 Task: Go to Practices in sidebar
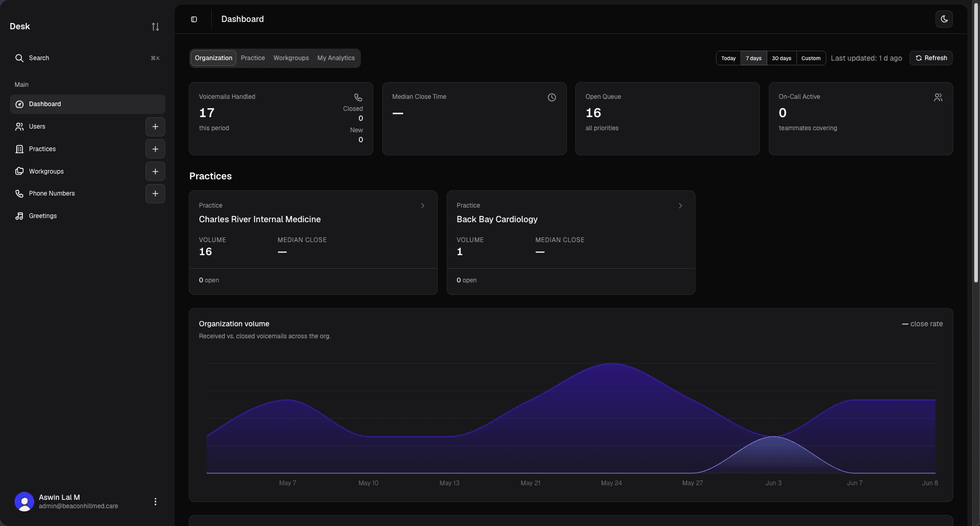pos(76,149)
